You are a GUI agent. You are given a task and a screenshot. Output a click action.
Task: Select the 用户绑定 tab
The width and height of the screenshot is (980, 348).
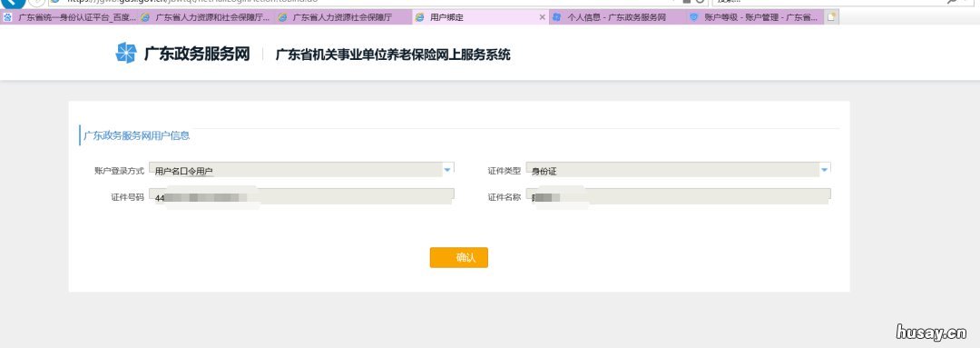480,17
